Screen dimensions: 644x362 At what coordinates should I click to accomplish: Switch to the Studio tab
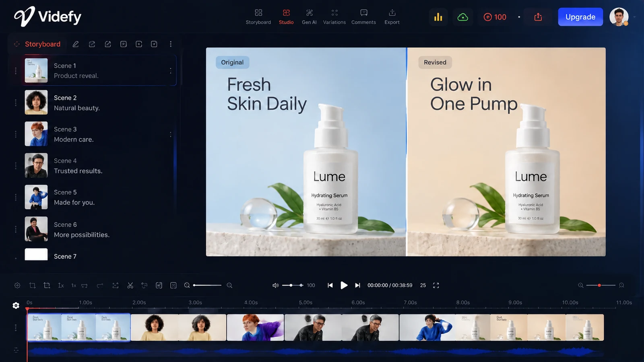286,17
